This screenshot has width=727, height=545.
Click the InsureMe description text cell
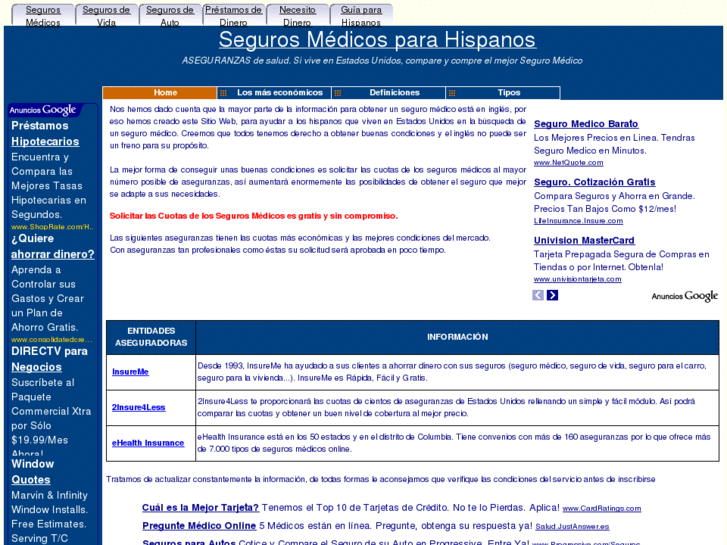click(x=458, y=372)
